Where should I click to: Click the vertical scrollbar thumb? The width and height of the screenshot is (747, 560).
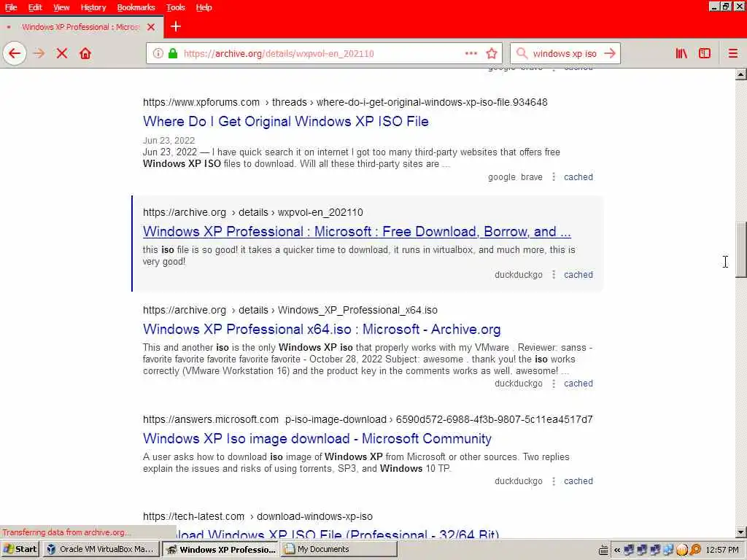741,249
